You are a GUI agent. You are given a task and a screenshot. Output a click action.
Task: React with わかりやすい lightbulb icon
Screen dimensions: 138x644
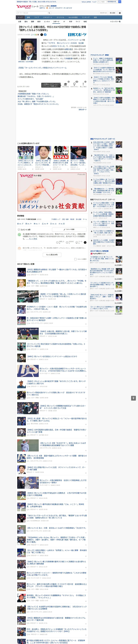click(74, 84)
